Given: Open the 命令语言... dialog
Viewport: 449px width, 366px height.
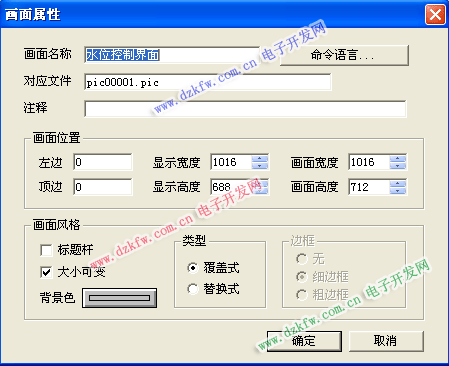Looking at the screenshot, I should 344,55.
